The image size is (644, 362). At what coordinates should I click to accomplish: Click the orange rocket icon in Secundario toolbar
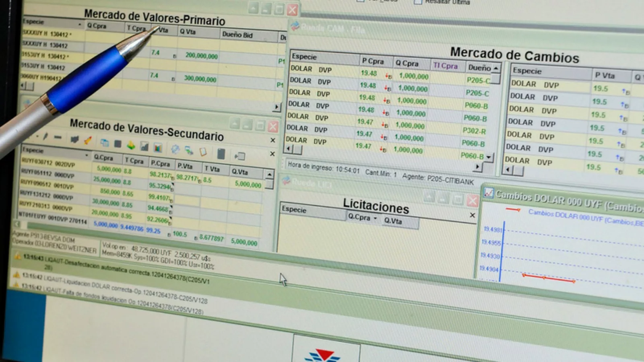tap(88, 140)
